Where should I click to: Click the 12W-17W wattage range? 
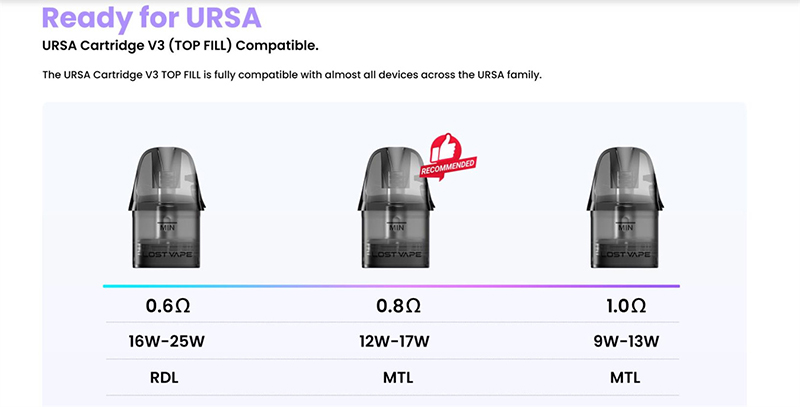tap(393, 342)
